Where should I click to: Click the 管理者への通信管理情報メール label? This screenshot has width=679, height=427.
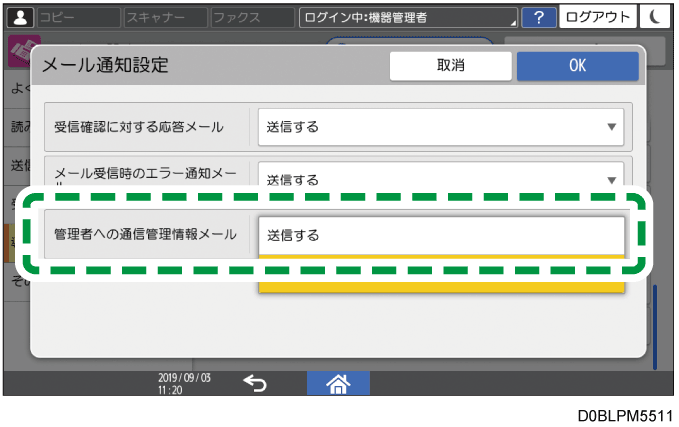click(145, 234)
